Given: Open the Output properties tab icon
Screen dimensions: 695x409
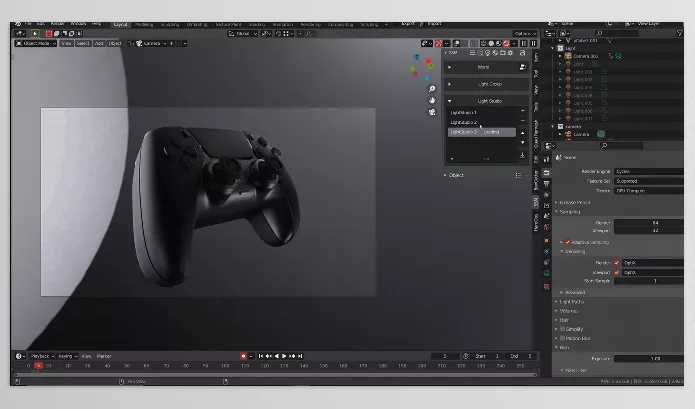Looking at the screenshot, I should point(547,183).
